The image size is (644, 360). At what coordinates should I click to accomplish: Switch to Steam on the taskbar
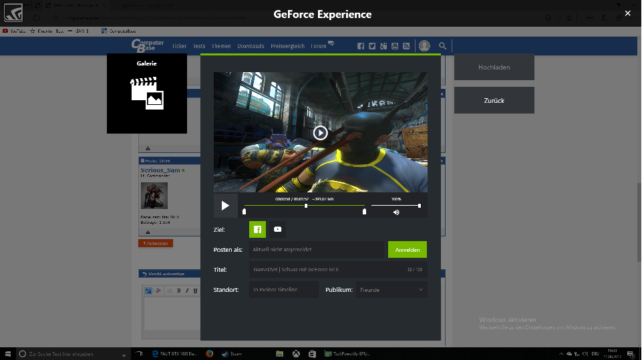pyautogui.click(x=232, y=353)
